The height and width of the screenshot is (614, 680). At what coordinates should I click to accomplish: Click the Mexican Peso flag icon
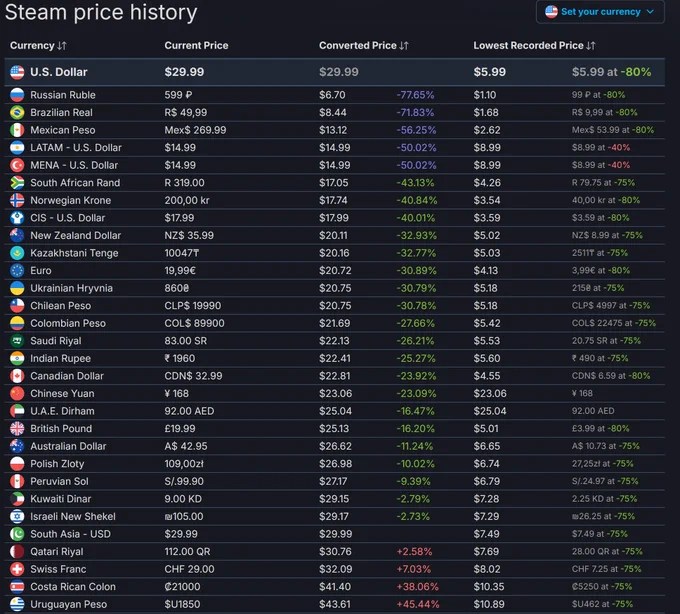pos(17,130)
